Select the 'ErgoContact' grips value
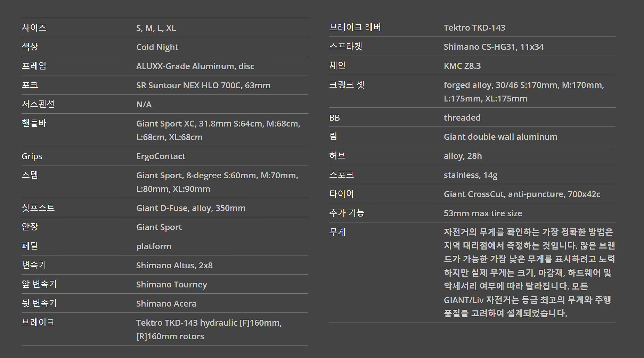This screenshot has width=644, height=358. pos(161,156)
